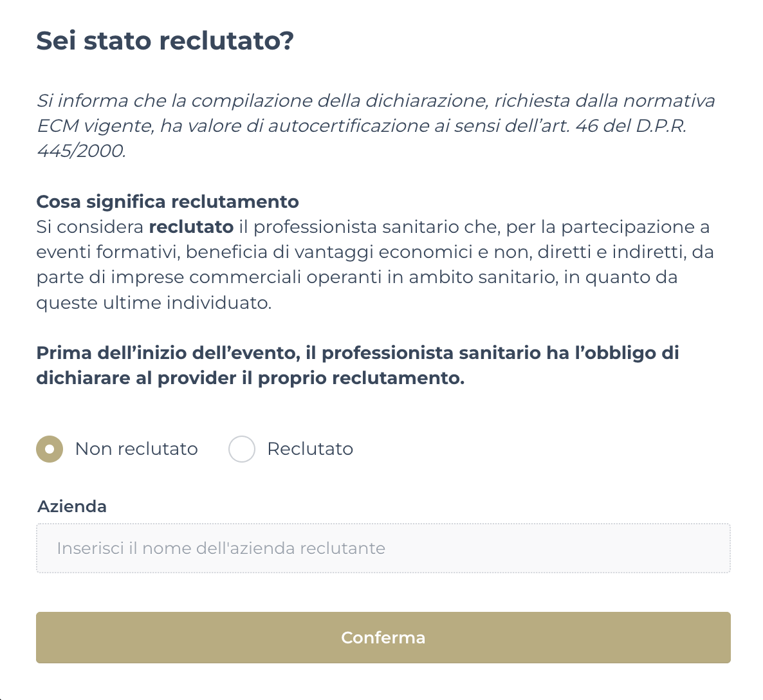Click the "queste ultime individuato." closing line

[154, 303]
